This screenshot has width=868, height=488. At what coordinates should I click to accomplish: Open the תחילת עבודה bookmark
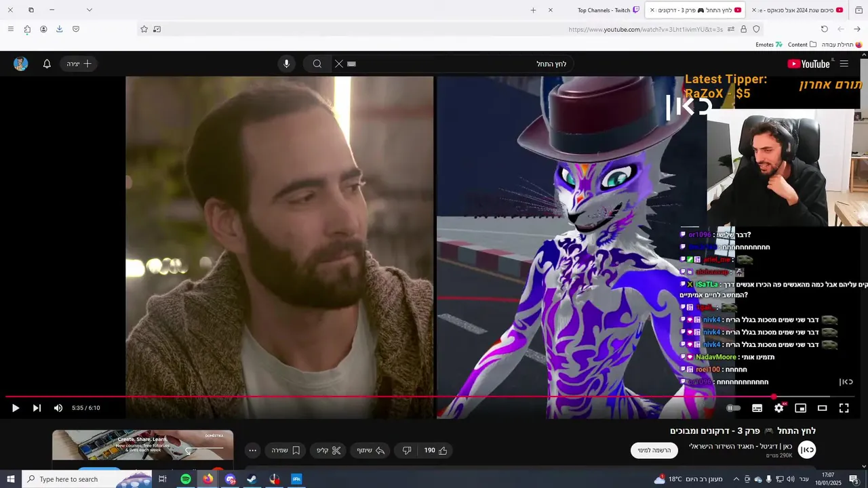842,45
